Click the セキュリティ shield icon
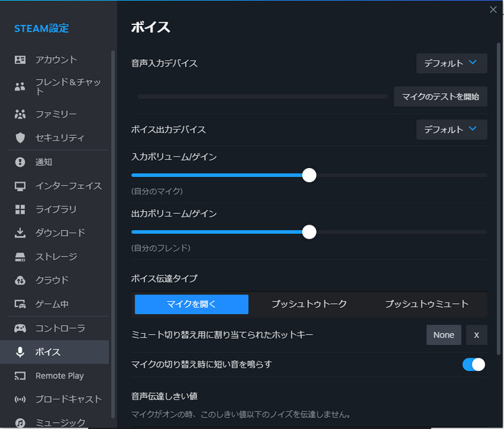504x429 pixels. tap(20, 138)
